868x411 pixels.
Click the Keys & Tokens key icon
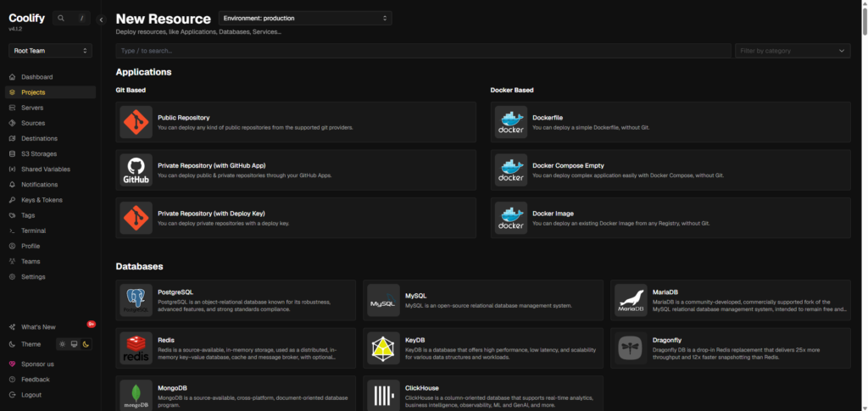pyautogui.click(x=12, y=200)
